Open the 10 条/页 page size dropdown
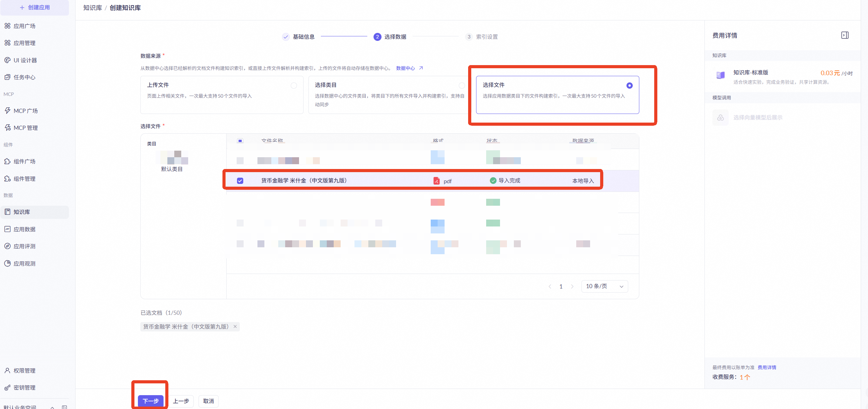This screenshot has width=868, height=409. point(604,286)
